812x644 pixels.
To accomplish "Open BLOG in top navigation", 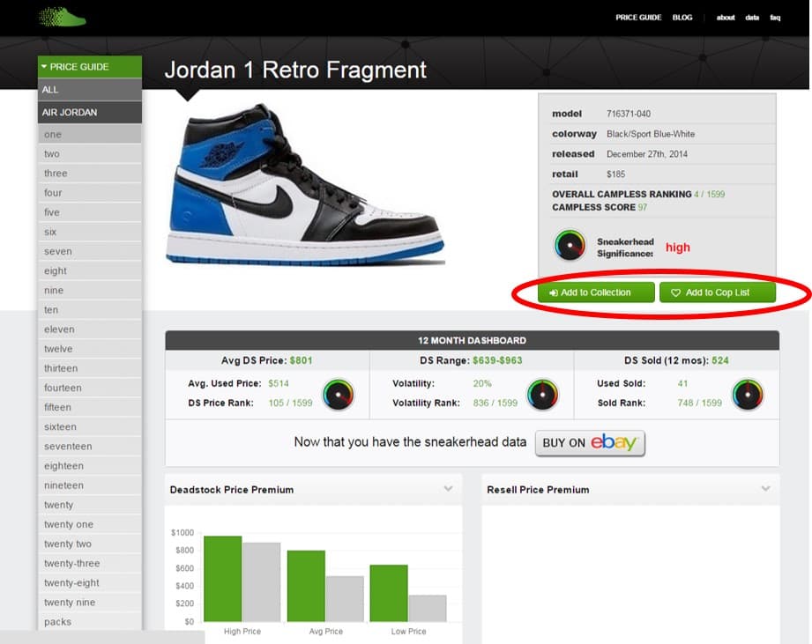I will pyautogui.click(x=682, y=18).
